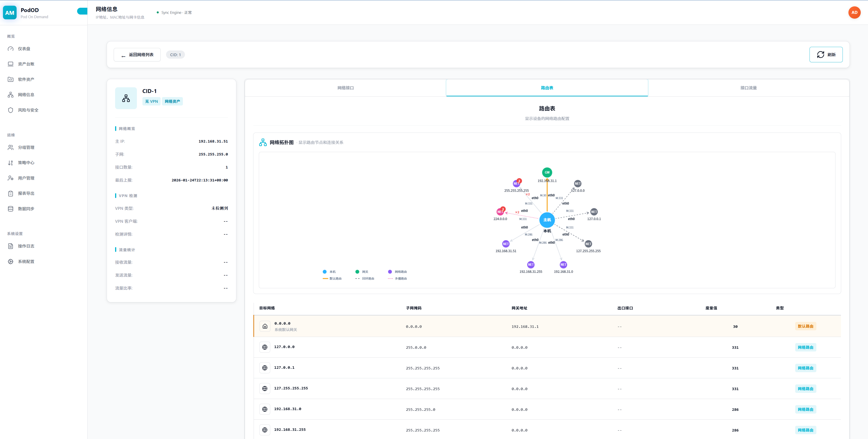Click the 数据同步 database icon
This screenshot has width=868, height=439.
coord(10,209)
